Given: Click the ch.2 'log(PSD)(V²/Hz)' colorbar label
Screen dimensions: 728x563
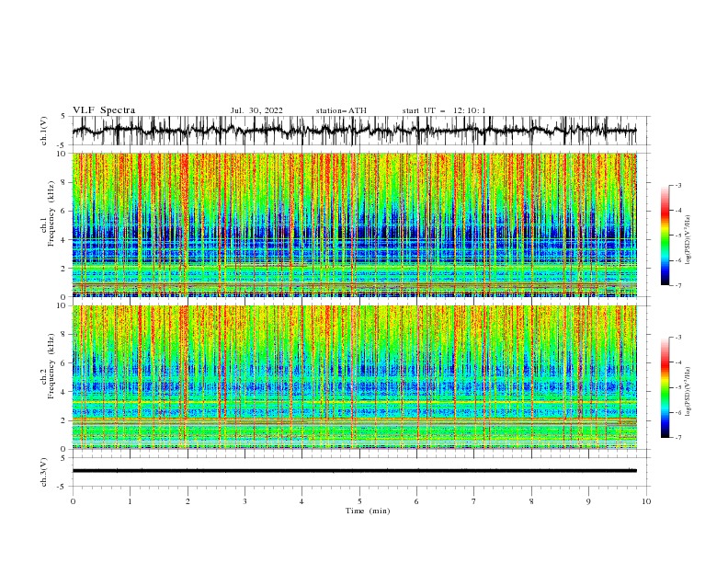Looking at the screenshot, I should tap(688, 391).
